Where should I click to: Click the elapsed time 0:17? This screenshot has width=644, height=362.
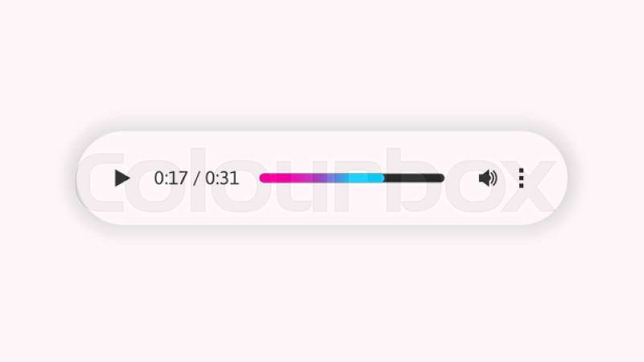[x=171, y=178]
